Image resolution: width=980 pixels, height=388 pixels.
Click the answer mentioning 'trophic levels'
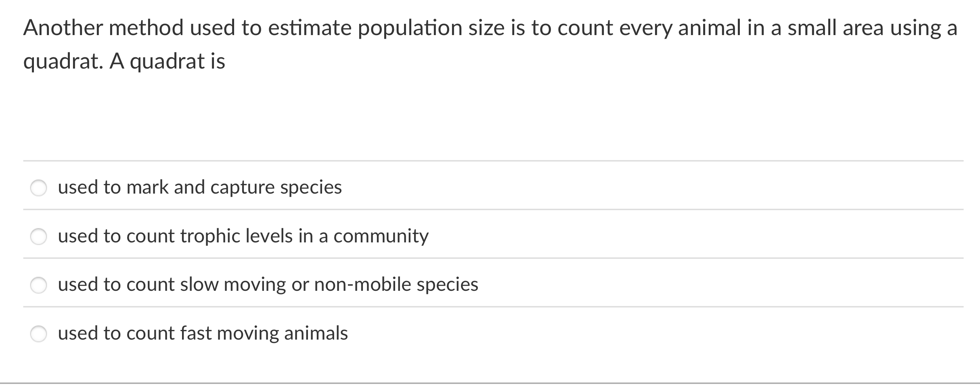point(242,236)
